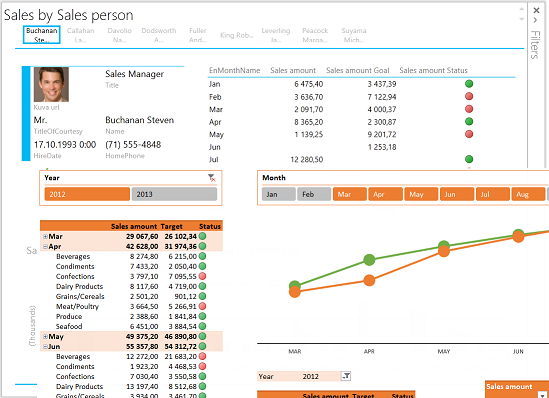Switch to the Peacock sales person tab

point(315,35)
